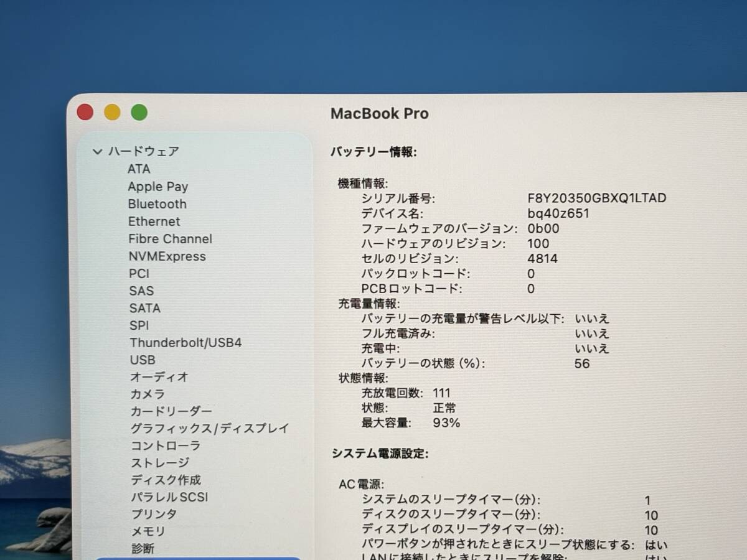Click the MacBook Pro window title
This screenshot has height=560, width=747.
tap(380, 114)
